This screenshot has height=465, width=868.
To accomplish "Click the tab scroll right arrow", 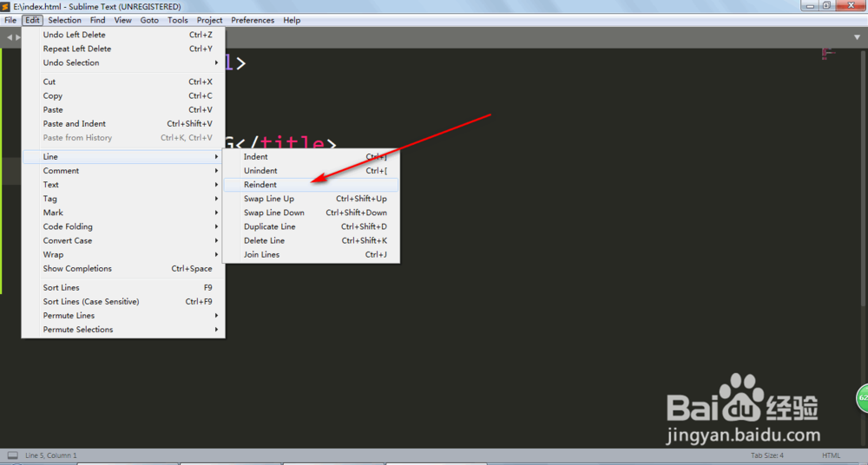I will pyautogui.click(x=18, y=37).
